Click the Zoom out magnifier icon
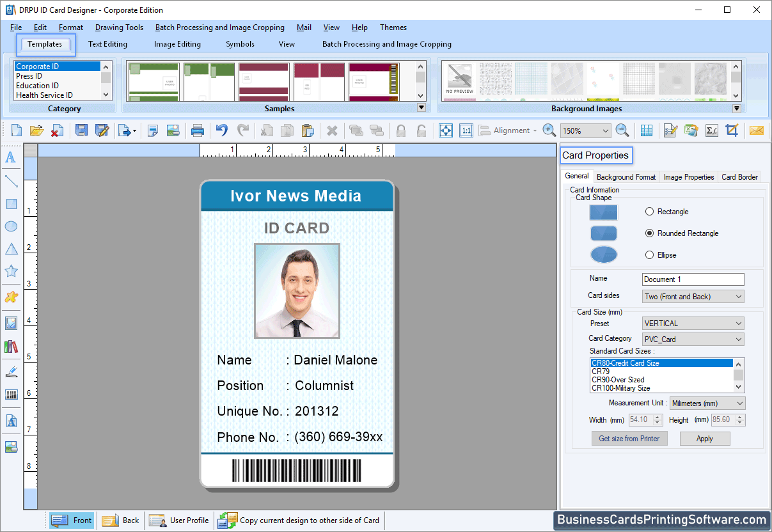772x532 pixels. (622, 130)
